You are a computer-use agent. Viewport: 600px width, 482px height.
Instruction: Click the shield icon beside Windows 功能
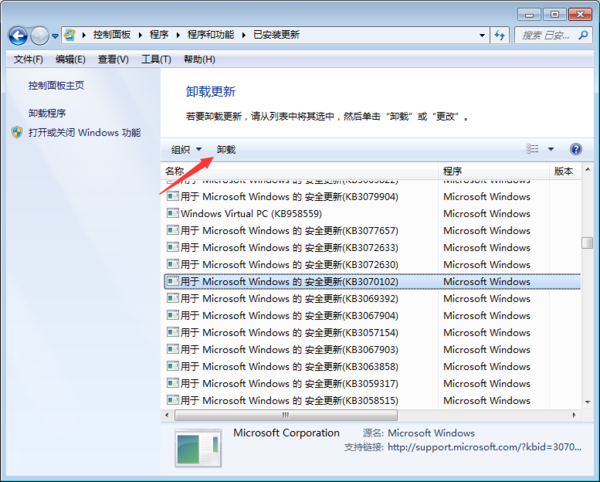[17, 132]
